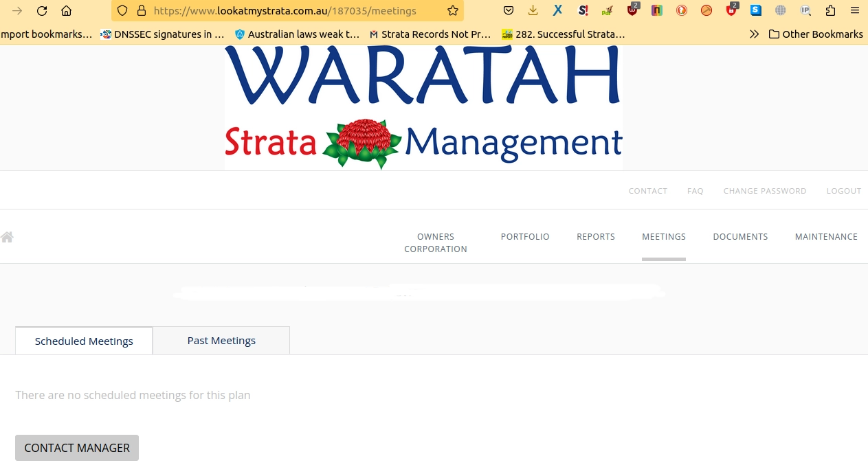The height and width of the screenshot is (465, 868).
Task: Open DuckDuckGo privacy extension
Action: coord(682,10)
